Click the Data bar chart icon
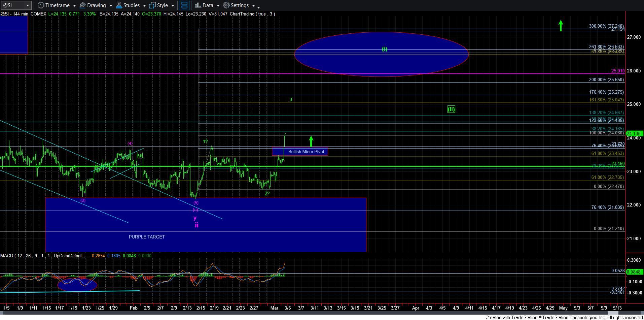This screenshot has height=320, width=644. 198,5
